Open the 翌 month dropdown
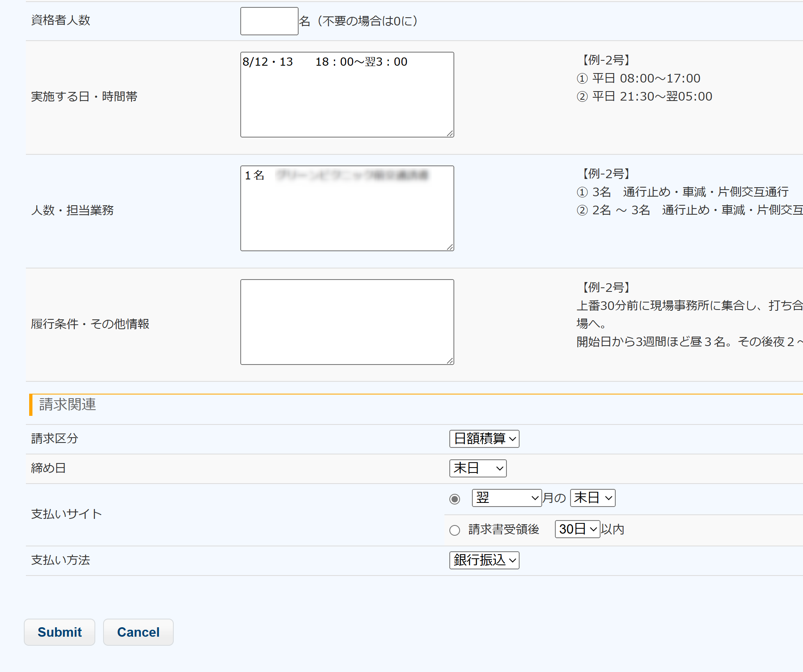The height and width of the screenshot is (672, 803). click(x=506, y=498)
